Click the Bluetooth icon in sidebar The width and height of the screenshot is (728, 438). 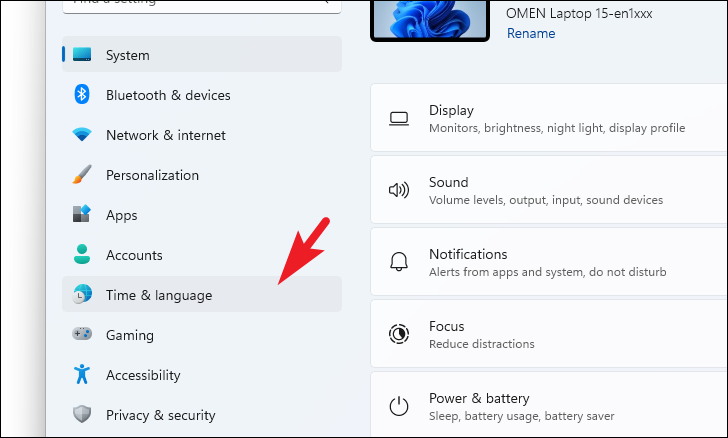[82, 94]
